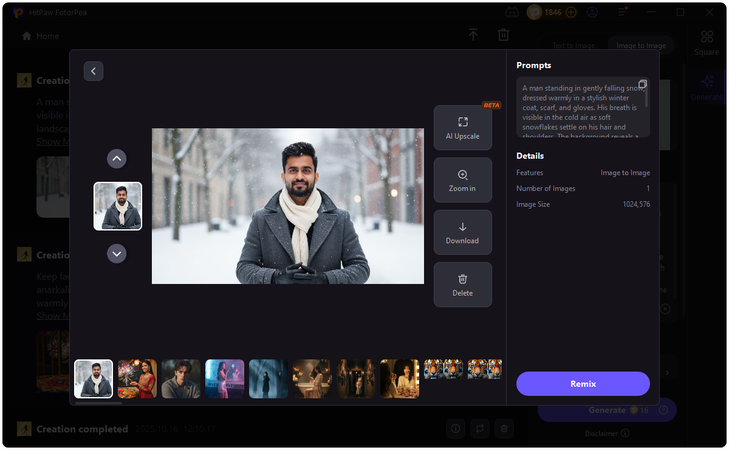Click the main snow portrait preview image
This screenshot has width=729, height=450.
288,206
